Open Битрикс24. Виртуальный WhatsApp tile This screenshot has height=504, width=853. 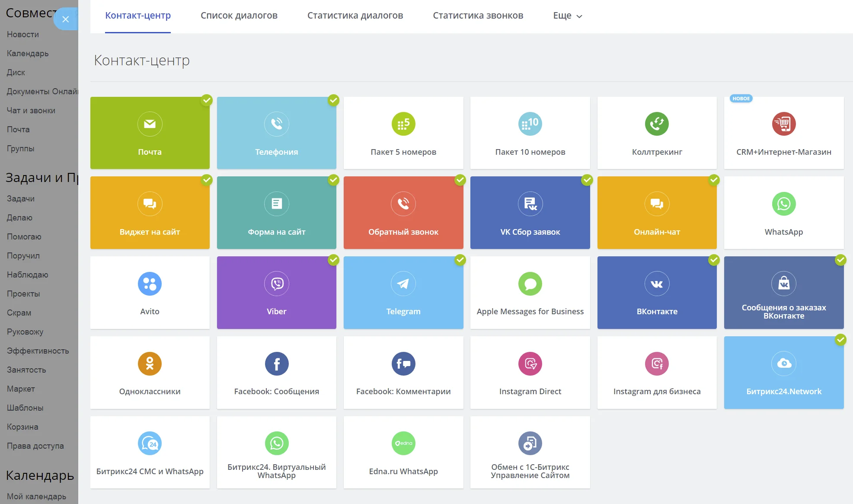coord(277,453)
